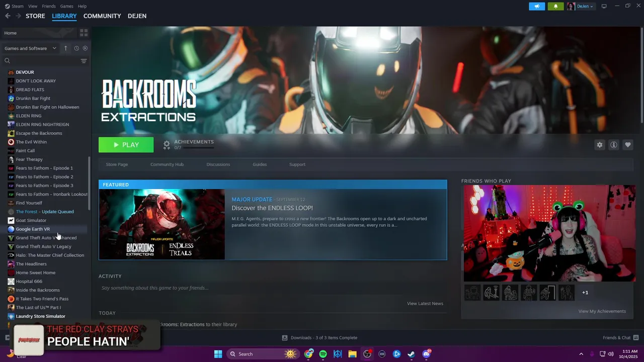Click the main page vertical scrollbar

pos(642,74)
